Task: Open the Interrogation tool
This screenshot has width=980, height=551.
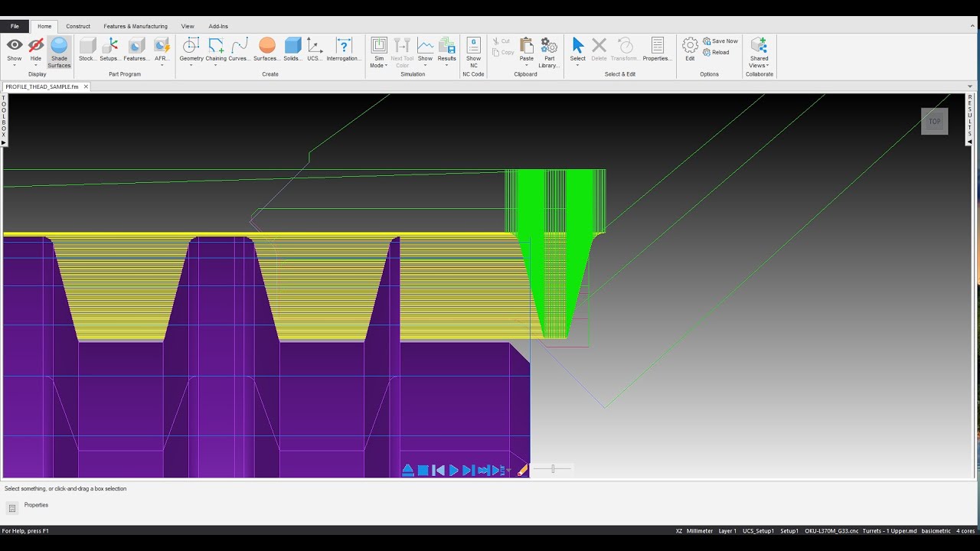Action: pyautogui.click(x=344, y=50)
